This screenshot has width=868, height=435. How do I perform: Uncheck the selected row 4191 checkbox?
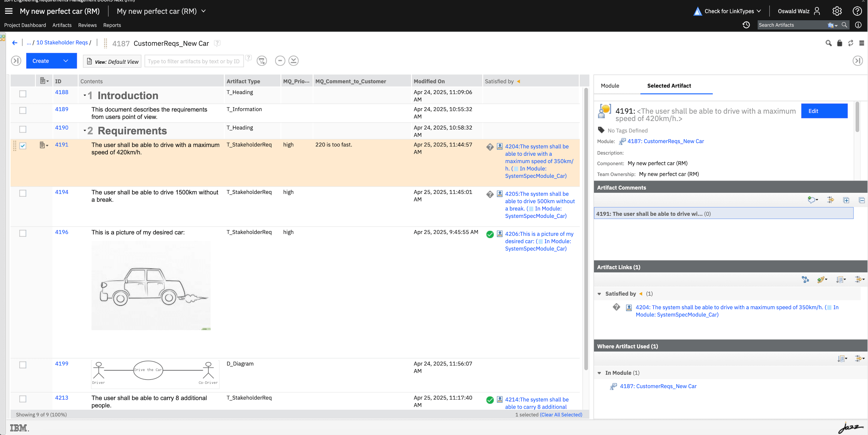click(23, 146)
